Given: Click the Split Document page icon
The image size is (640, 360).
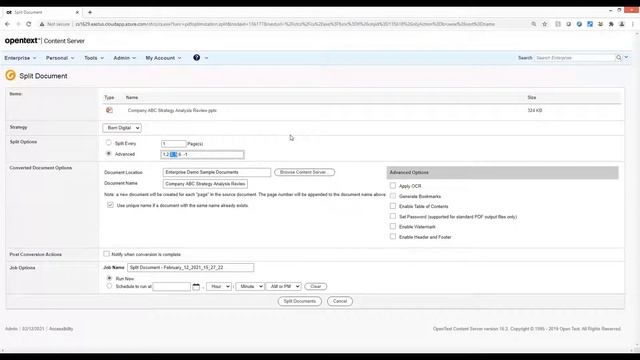Looking at the screenshot, I should tap(11, 76).
